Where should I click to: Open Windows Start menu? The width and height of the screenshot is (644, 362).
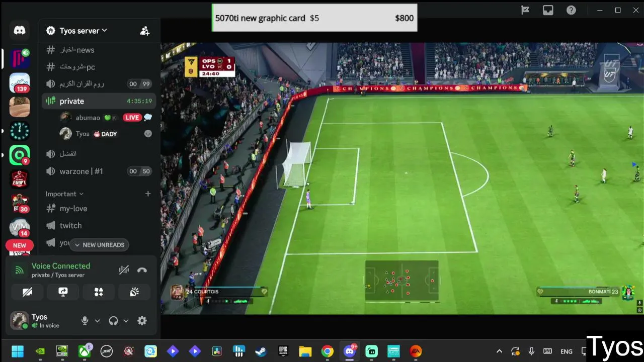[x=18, y=351]
